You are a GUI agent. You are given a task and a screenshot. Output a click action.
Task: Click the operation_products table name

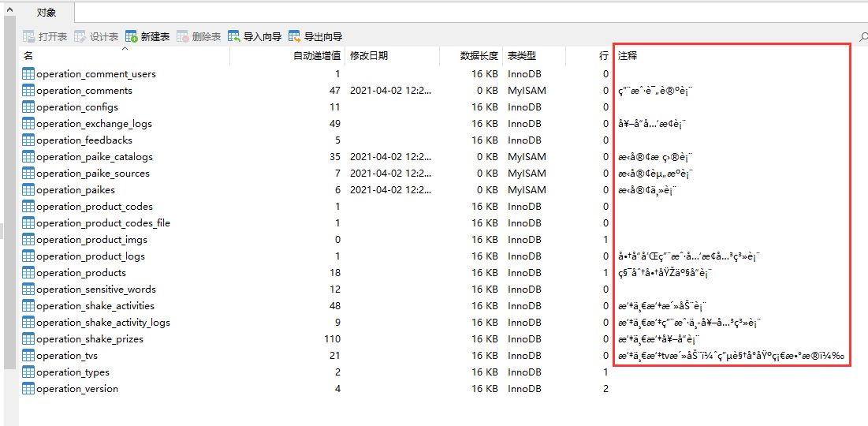tap(81, 272)
